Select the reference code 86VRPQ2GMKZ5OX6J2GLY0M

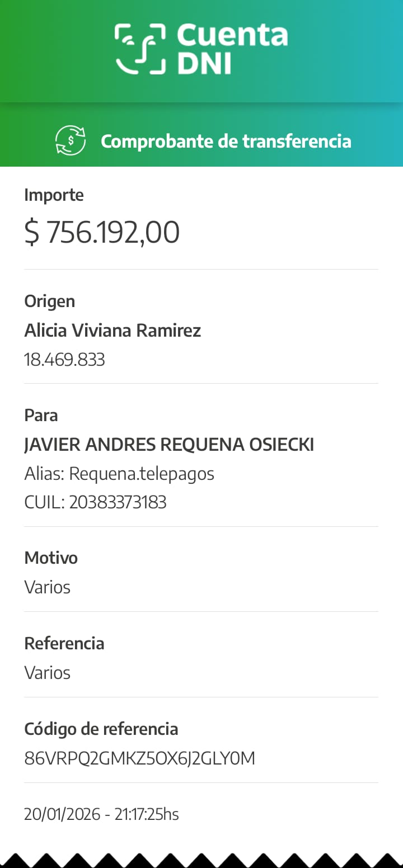point(140,758)
